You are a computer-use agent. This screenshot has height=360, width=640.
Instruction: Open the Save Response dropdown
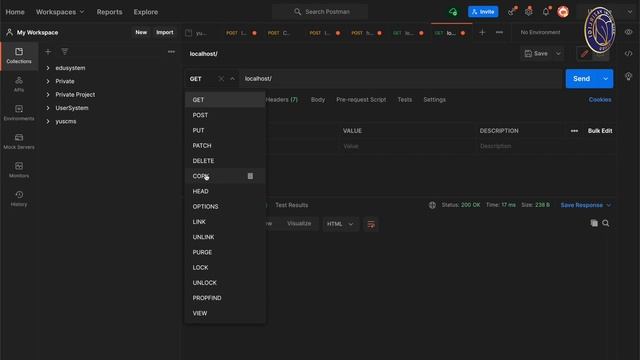(585, 205)
